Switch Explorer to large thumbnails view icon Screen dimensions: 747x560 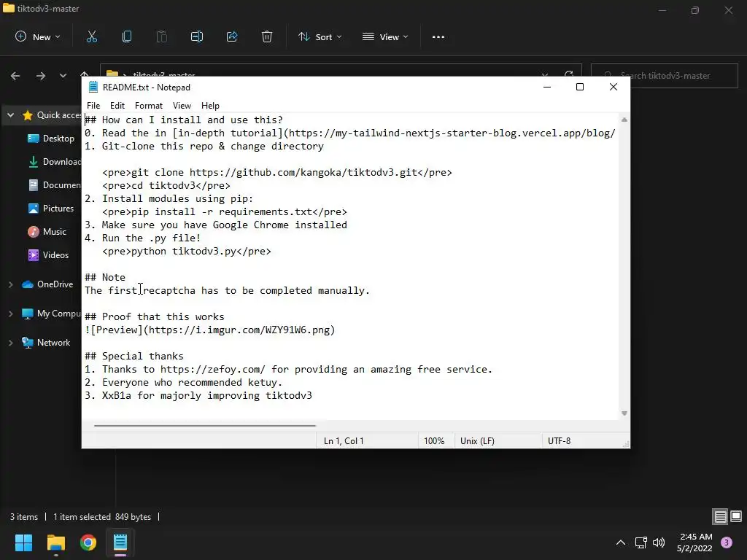[x=736, y=516]
